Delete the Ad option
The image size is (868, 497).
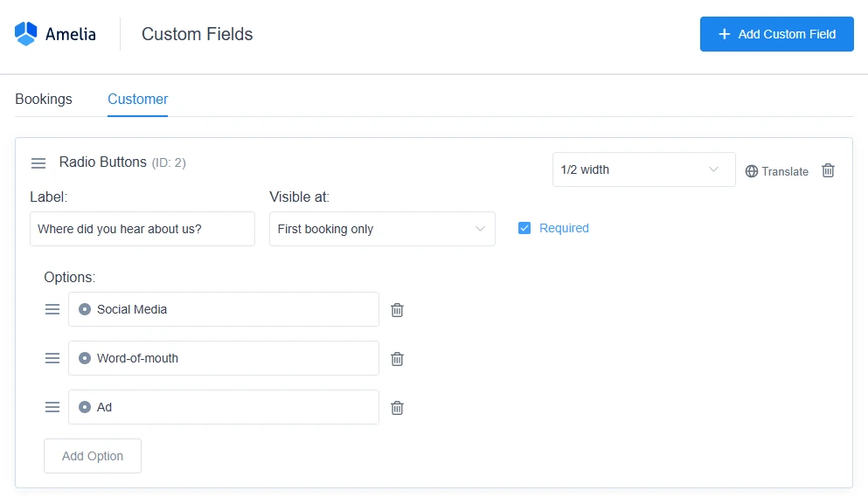pyautogui.click(x=397, y=408)
